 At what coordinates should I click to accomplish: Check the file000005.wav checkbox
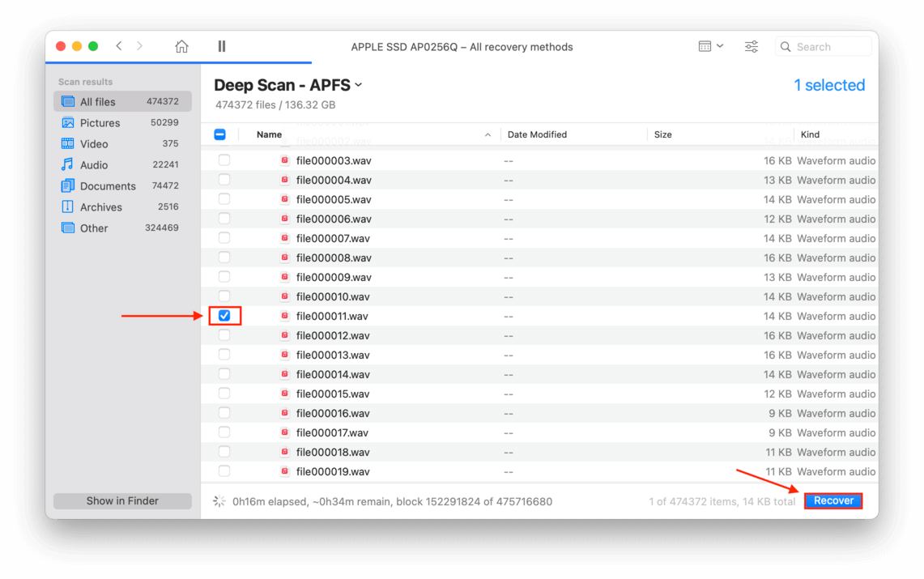(224, 199)
